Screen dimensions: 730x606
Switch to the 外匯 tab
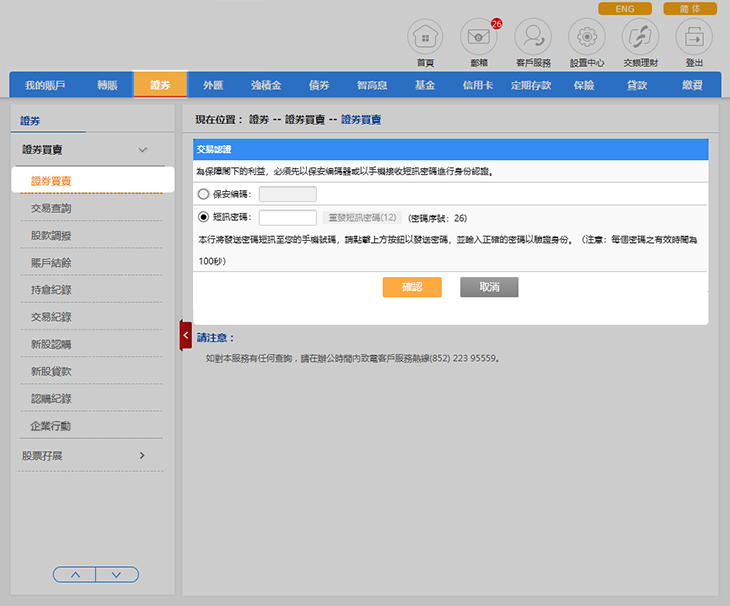[x=213, y=85]
